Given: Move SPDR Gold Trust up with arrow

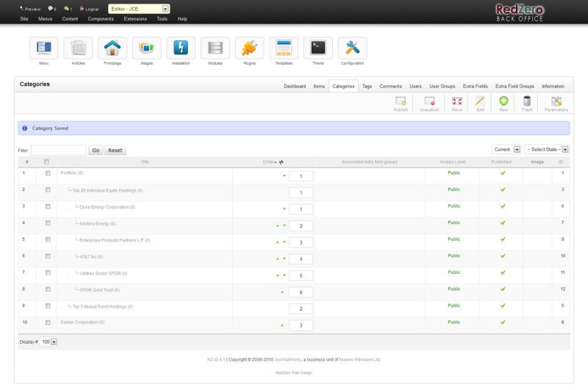Looking at the screenshot, I should [x=282, y=292].
